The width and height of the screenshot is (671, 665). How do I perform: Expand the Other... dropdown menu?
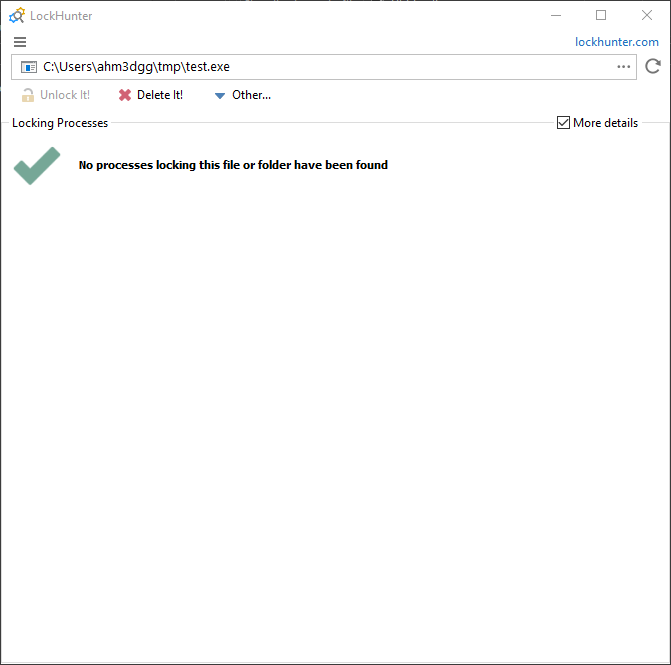pyautogui.click(x=242, y=95)
